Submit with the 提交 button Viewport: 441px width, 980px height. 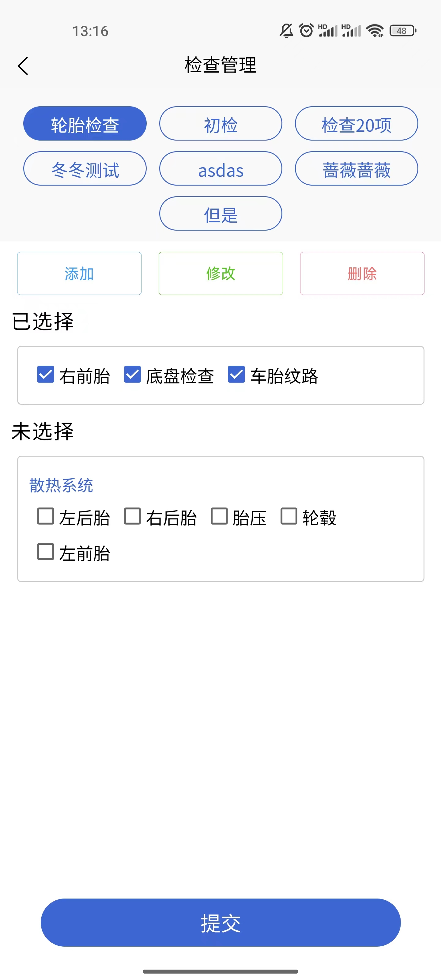pos(221,922)
